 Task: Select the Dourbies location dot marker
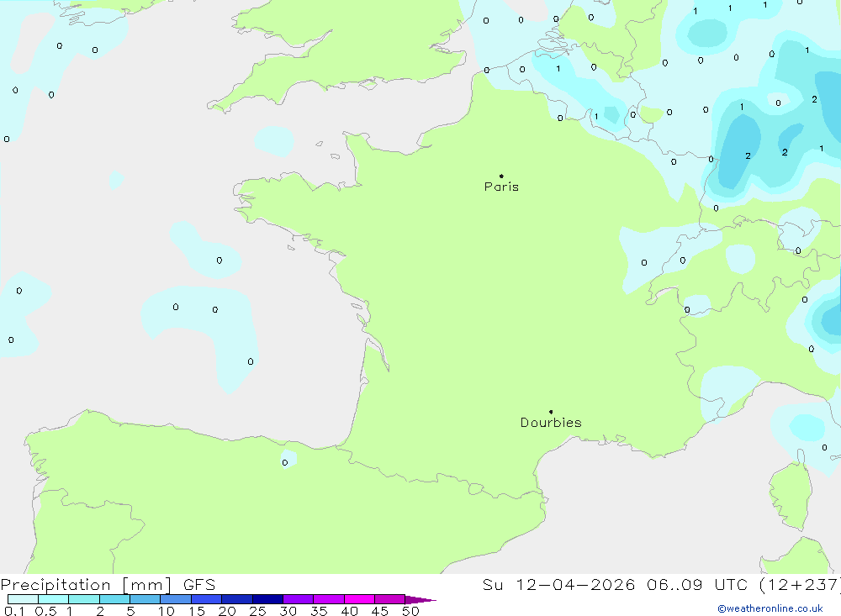click(x=551, y=412)
